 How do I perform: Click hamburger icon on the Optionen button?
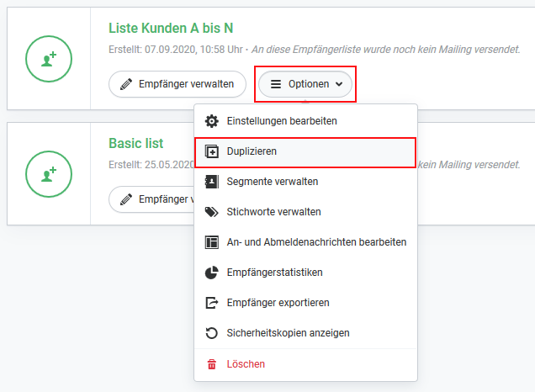[276, 84]
